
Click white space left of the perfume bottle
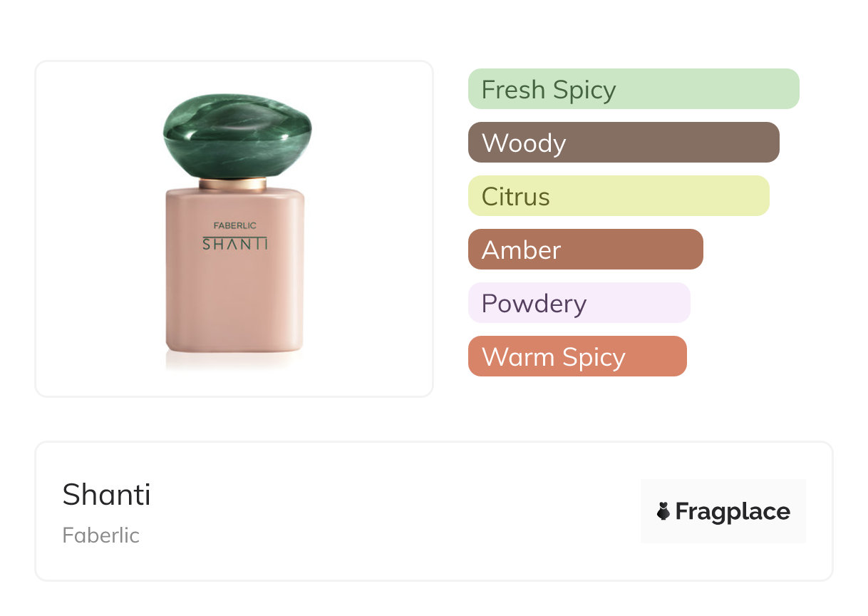pyautogui.click(x=100, y=228)
